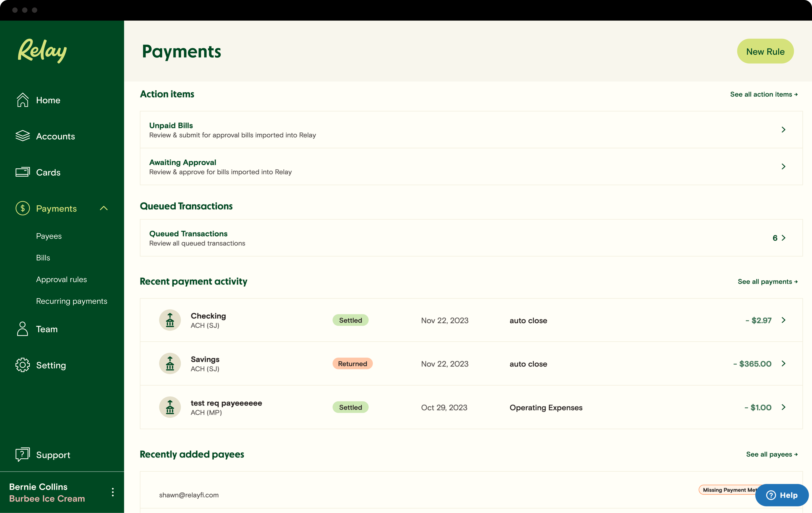The width and height of the screenshot is (812, 513).
Task: Click the Approval rules submenu item
Action: [61, 279]
